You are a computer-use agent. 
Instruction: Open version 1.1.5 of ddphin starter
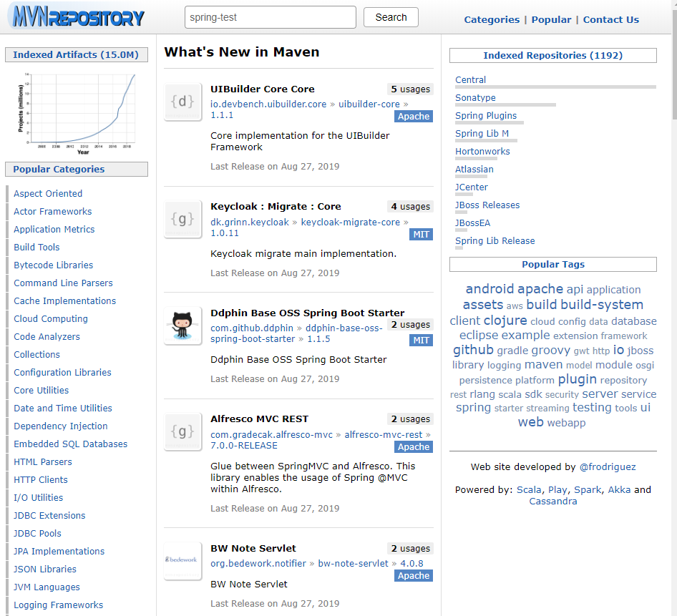click(318, 339)
